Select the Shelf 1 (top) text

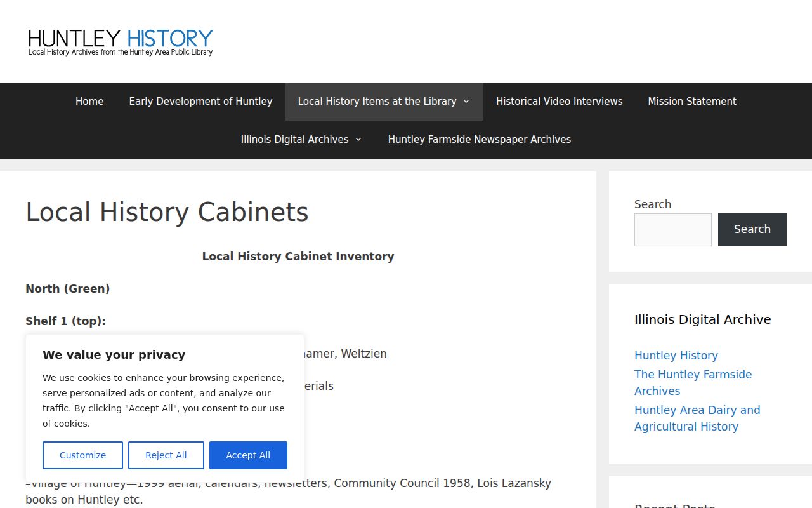click(65, 321)
